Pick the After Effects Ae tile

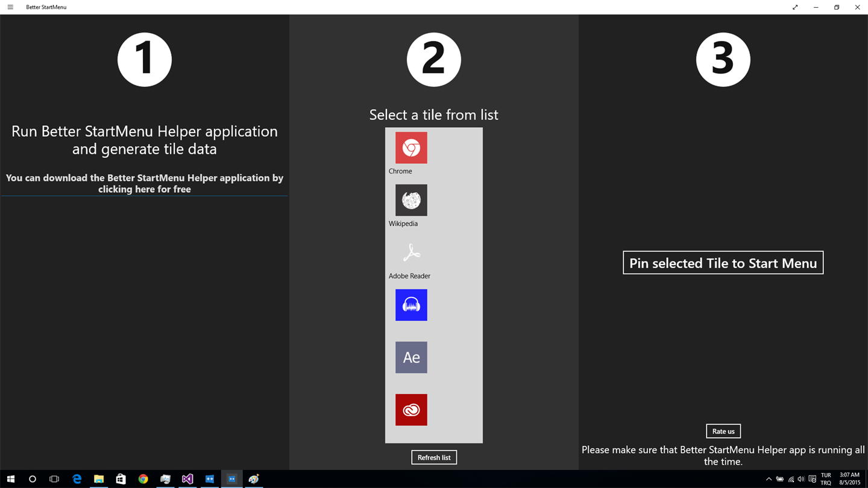(x=411, y=357)
